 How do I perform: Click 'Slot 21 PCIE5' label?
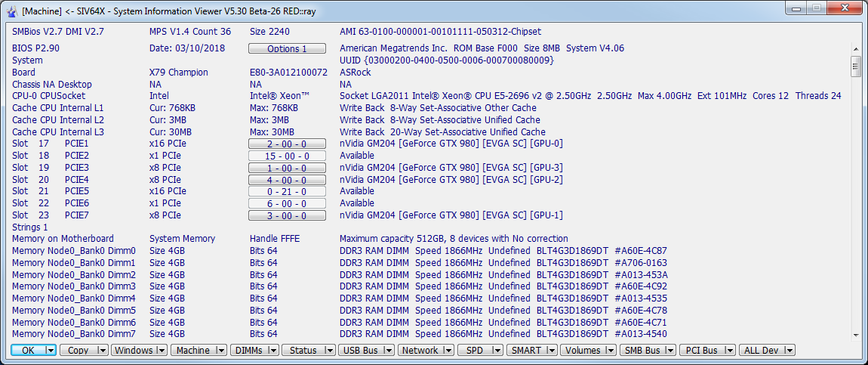(51, 192)
